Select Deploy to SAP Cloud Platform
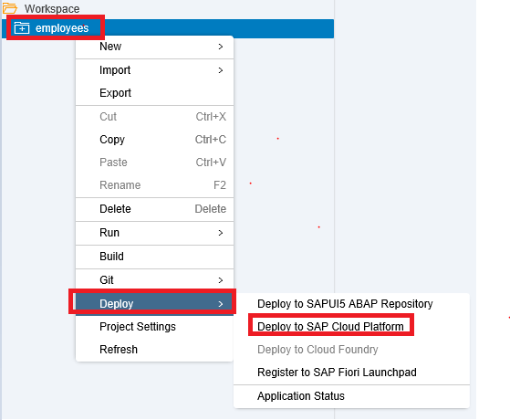The image size is (510, 420). tap(351, 327)
